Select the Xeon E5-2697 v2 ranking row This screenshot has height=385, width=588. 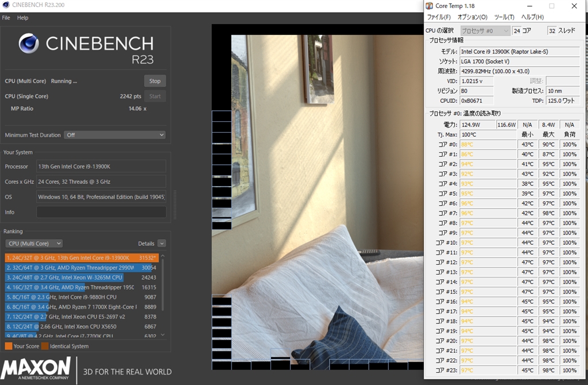[x=82, y=317]
